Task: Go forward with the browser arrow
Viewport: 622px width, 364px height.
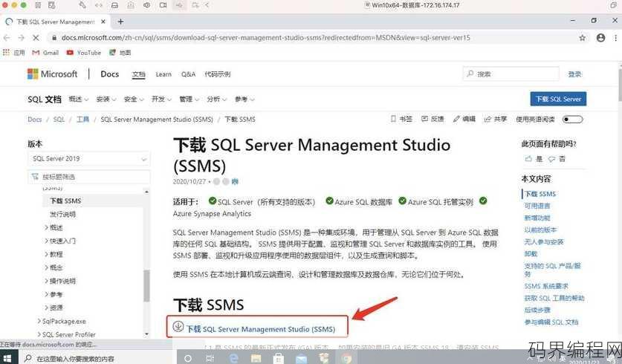Action: coord(21,38)
